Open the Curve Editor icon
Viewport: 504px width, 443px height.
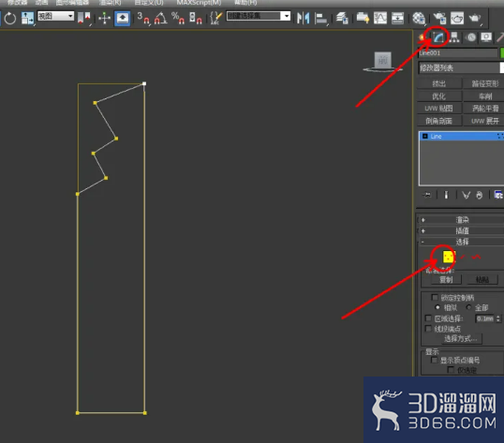click(380, 18)
